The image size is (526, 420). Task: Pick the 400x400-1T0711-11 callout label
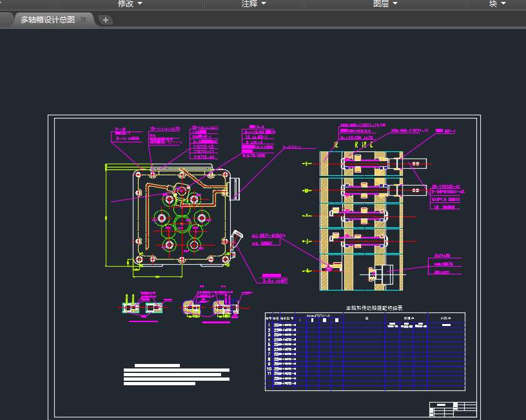click(409, 130)
